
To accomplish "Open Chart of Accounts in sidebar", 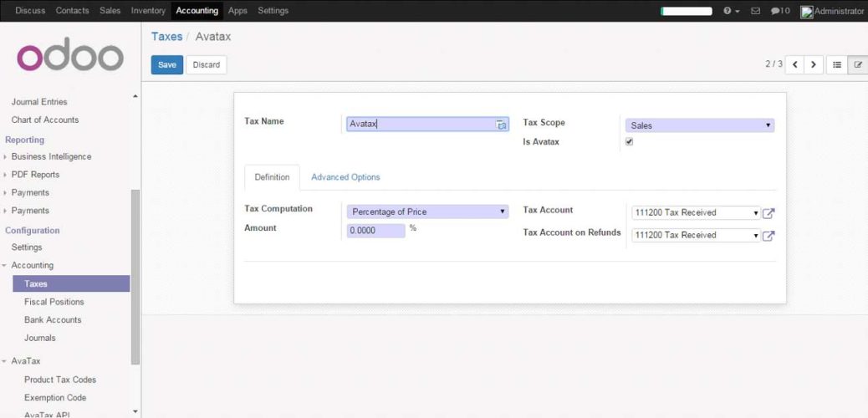I will click(45, 120).
